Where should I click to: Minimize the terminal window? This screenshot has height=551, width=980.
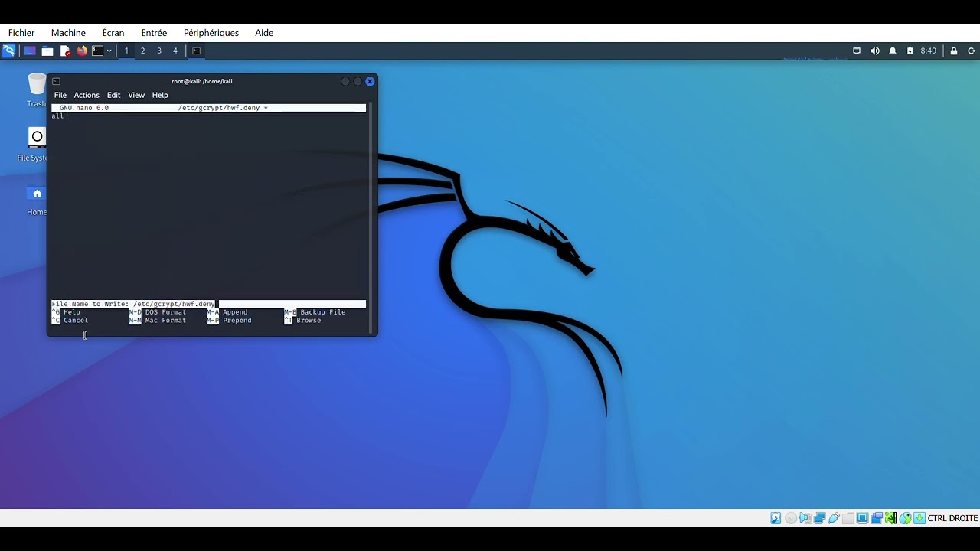[345, 81]
